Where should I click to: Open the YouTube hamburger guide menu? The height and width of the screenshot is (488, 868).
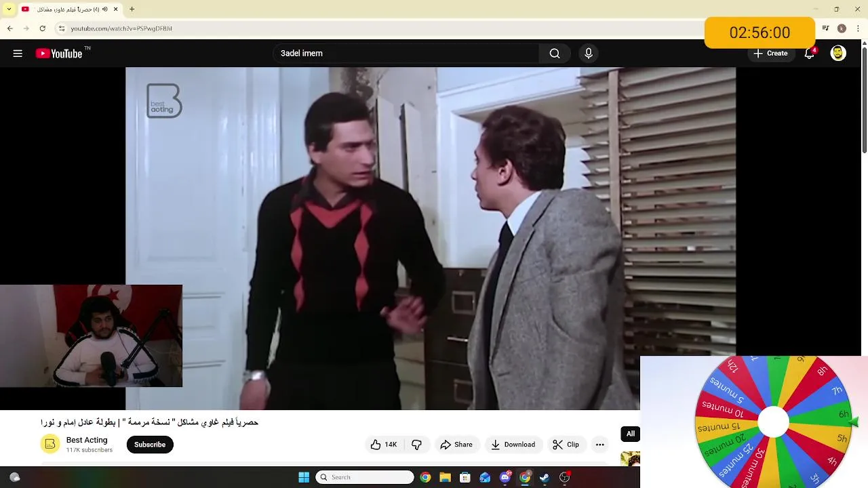[x=18, y=54]
